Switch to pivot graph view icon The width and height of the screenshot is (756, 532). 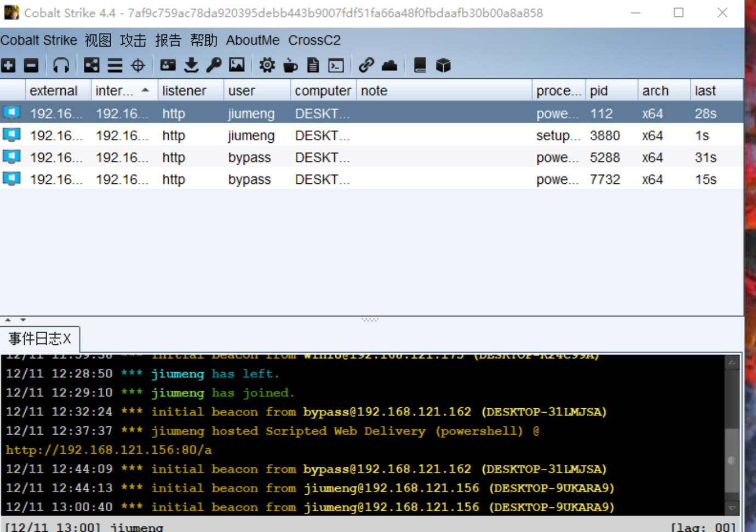click(91, 66)
